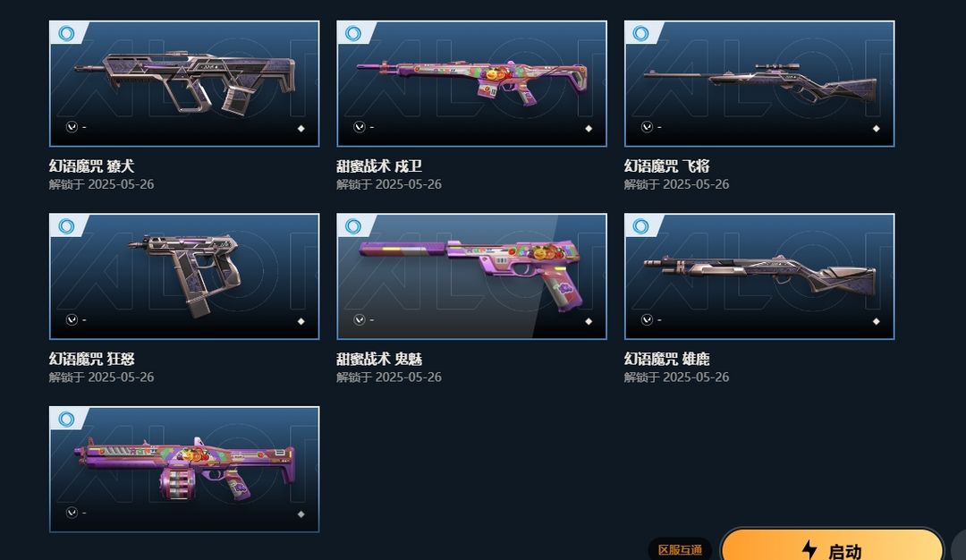Click the currency icon on 幻语魔咒 獠犬 card
This screenshot has height=560, width=966.
point(72,127)
